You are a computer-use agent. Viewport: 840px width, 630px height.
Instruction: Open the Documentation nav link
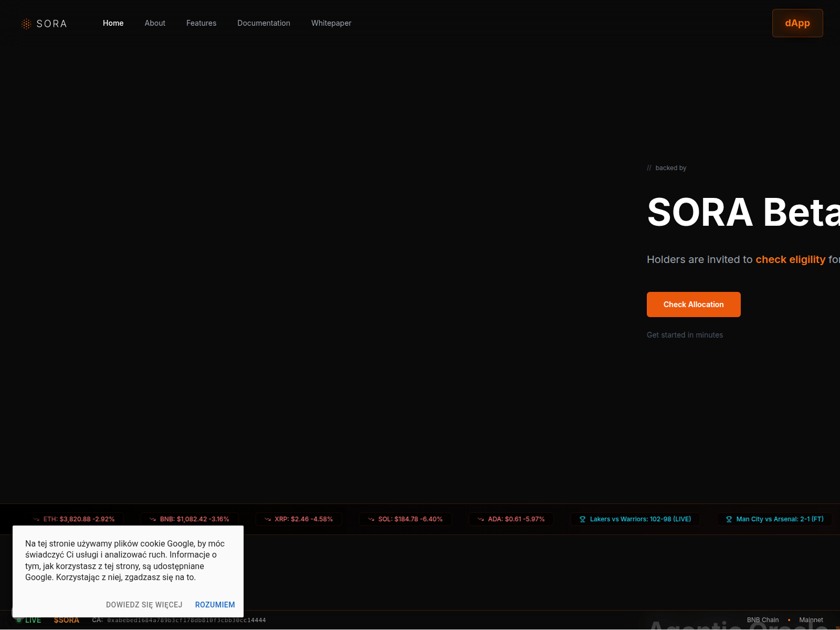coord(264,23)
